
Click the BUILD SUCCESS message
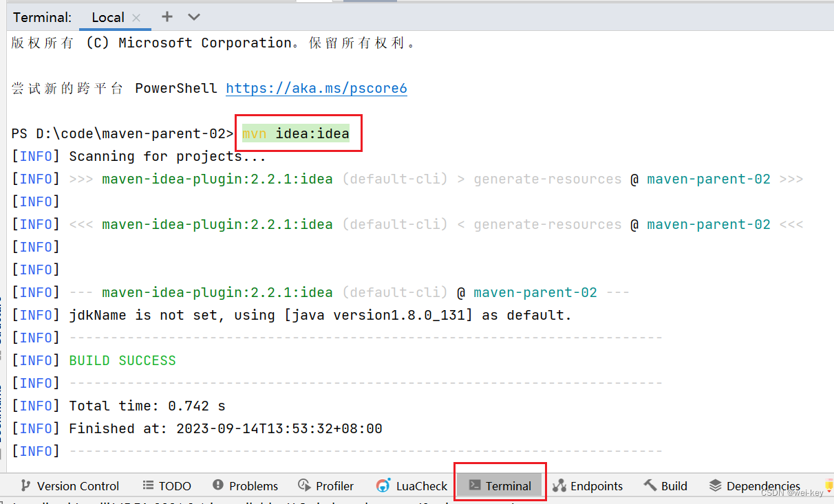click(122, 360)
